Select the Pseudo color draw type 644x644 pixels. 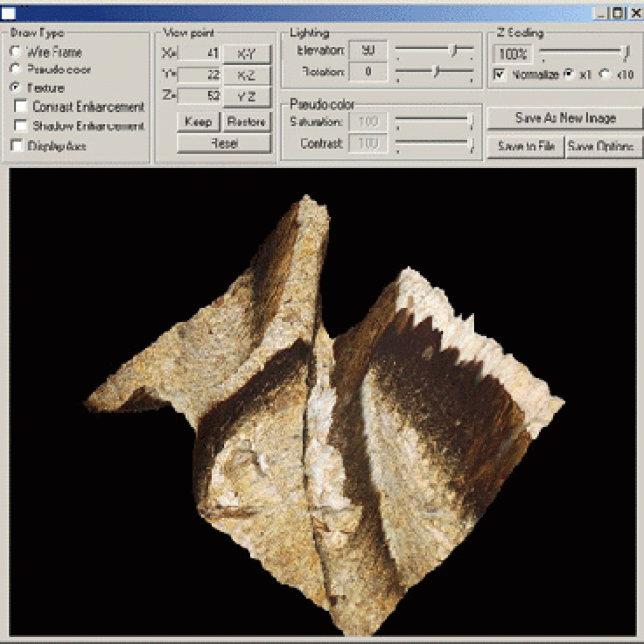(15, 69)
